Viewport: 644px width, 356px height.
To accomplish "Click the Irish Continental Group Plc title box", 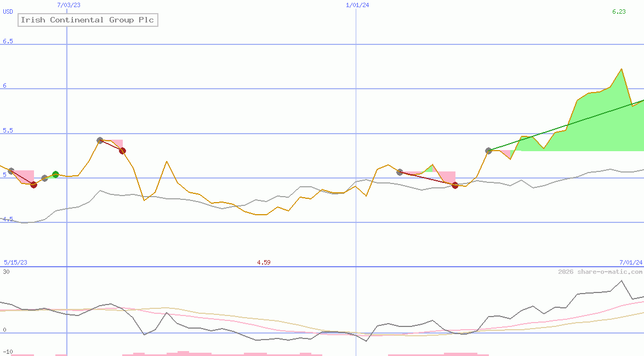I will coord(88,20).
